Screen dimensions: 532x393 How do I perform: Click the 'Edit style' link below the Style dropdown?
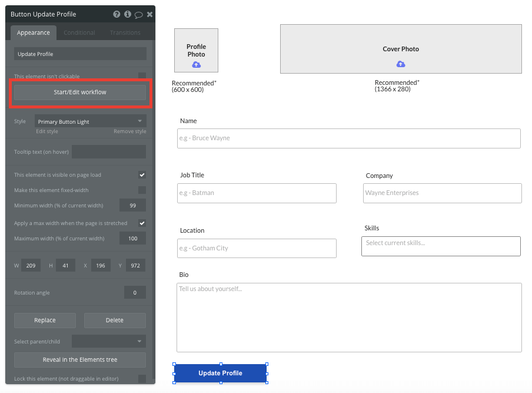48,131
